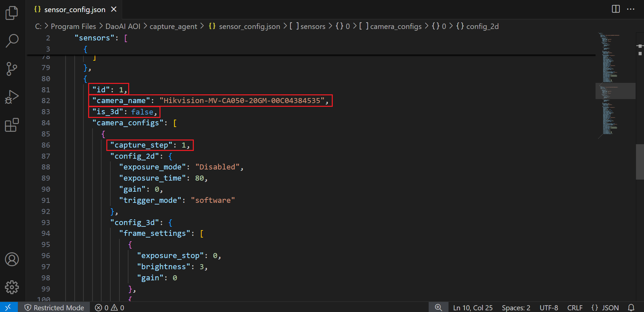Expand the camera_configs breadcrumb segment
Image resolution: width=644 pixels, height=312 pixels.
tap(395, 26)
